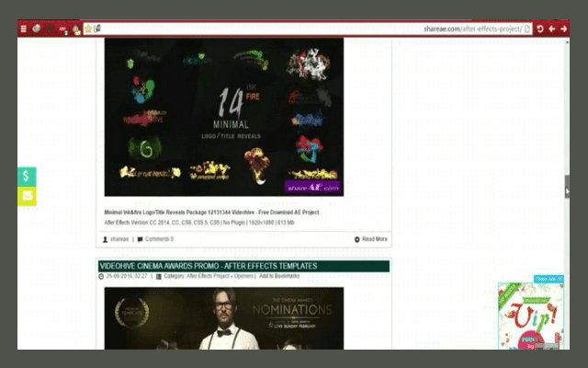The width and height of the screenshot is (588, 368).
Task: Open Comments 0 on Minimal Ink post
Action: tap(159, 239)
